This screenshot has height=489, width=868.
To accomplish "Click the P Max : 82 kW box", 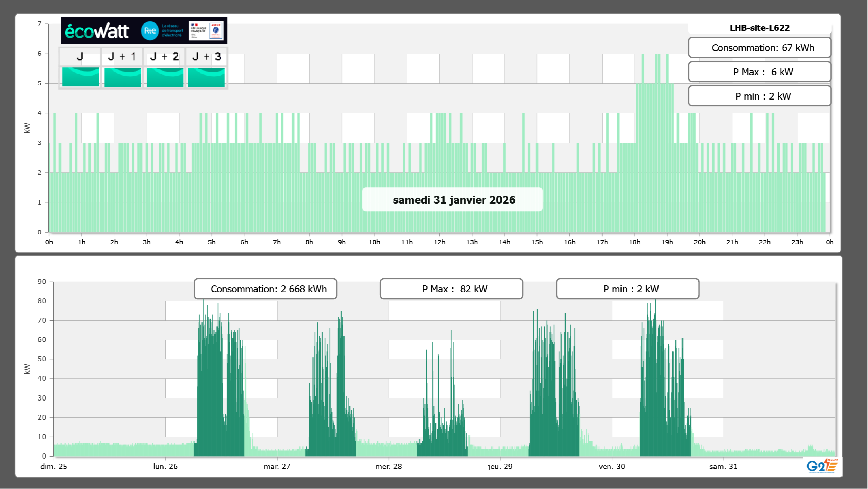I will point(451,289).
